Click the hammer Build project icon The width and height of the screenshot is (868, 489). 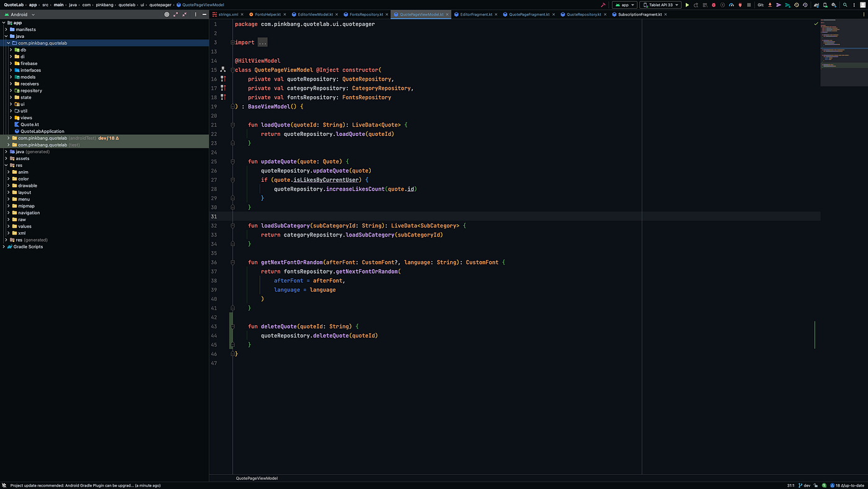(x=603, y=5)
